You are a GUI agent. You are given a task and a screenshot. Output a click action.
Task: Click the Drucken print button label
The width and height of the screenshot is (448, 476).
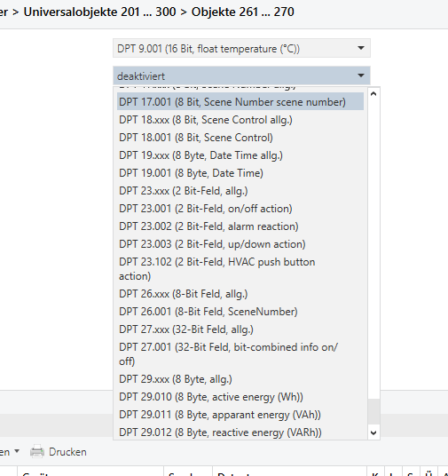[x=67, y=452]
